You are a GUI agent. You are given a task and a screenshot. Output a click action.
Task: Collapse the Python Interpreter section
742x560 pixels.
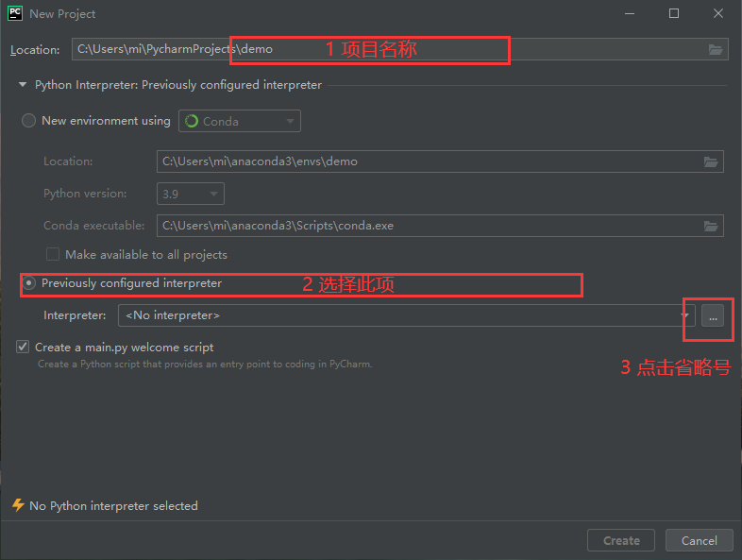click(23, 85)
